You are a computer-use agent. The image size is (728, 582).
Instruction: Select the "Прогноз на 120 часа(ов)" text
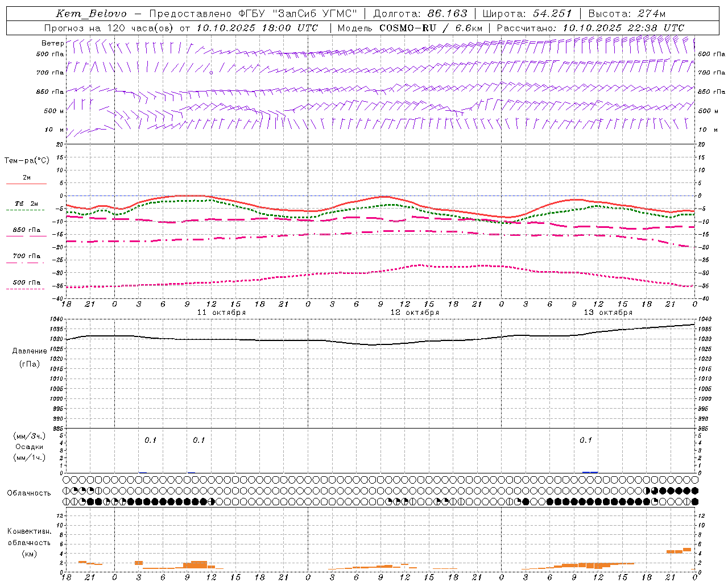[x=110, y=28]
